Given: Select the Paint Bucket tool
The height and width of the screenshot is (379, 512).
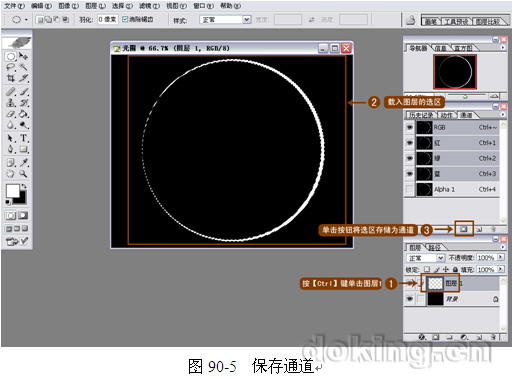Looking at the screenshot, I should pos(24,114).
